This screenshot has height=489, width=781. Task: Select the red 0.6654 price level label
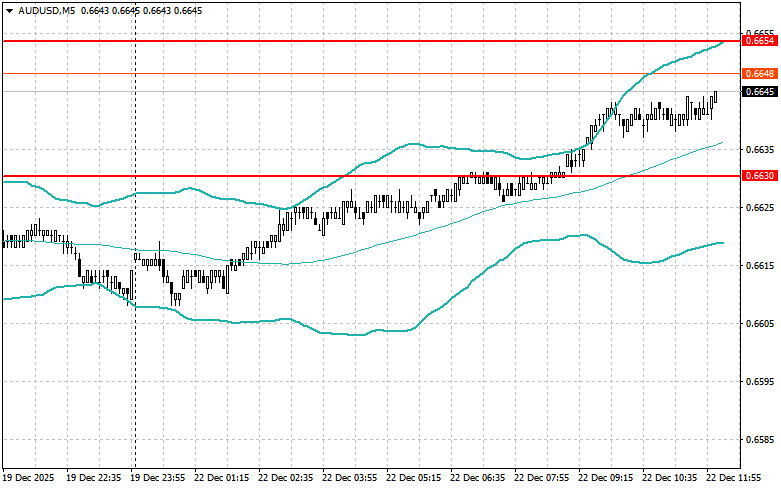tap(760, 41)
